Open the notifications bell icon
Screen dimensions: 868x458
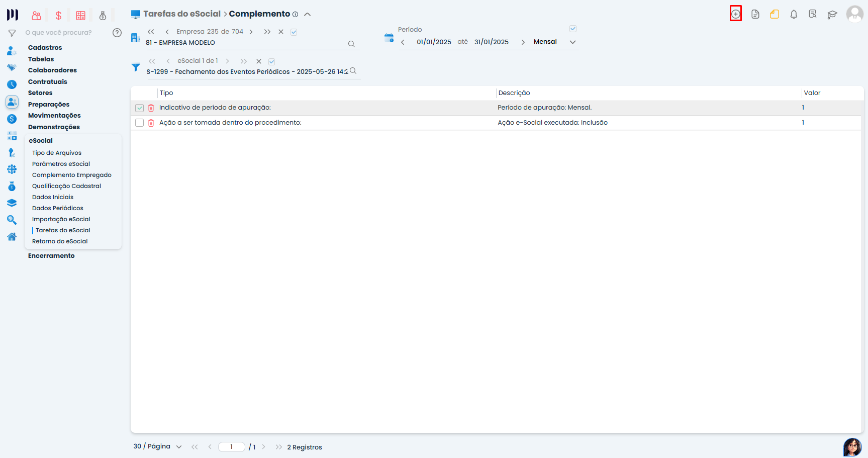tap(794, 15)
